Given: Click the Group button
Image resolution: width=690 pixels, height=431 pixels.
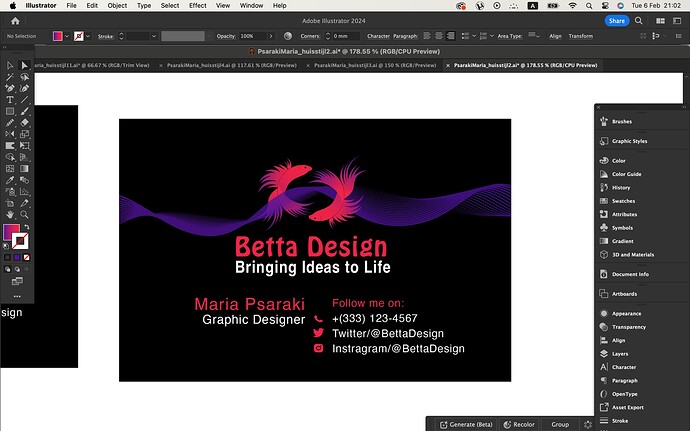Looking at the screenshot, I should click(x=560, y=424).
